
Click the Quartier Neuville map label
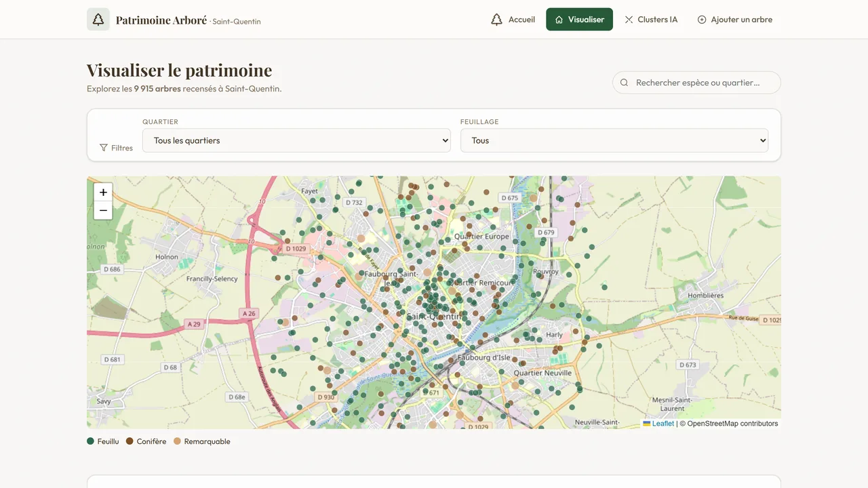542,373
